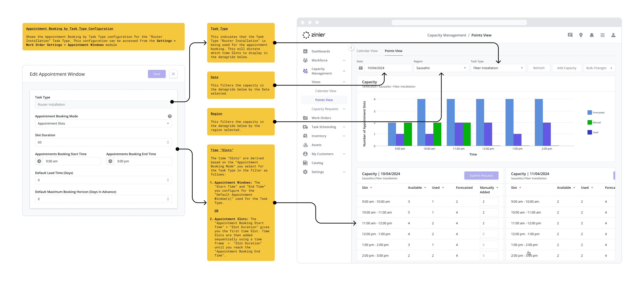This screenshot has height=281, width=644.
Task: Sort 10/04 table by Available column arrow
Action: 425,188
